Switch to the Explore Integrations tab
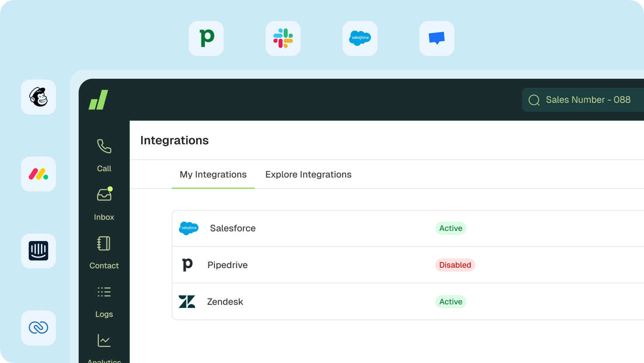The image size is (644, 363). 308,175
